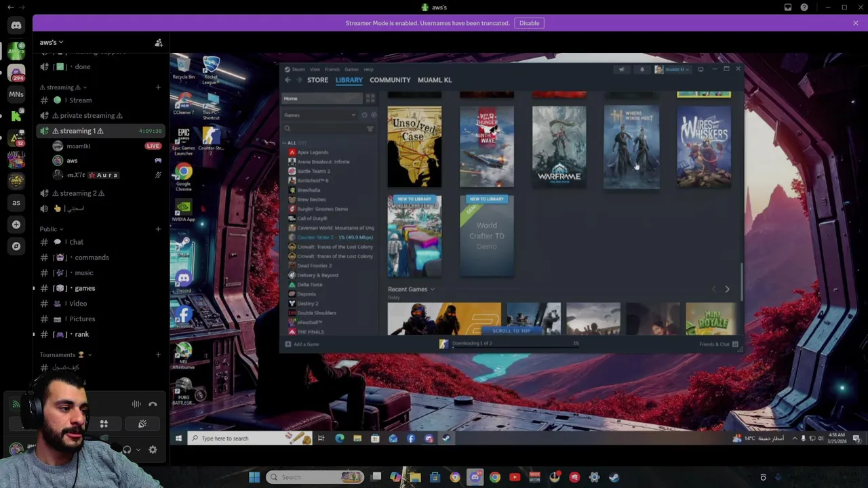Open Steam announcements megaphone icon
Image resolution: width=868 pixels, height=488 pixels.
pos(621,69)
